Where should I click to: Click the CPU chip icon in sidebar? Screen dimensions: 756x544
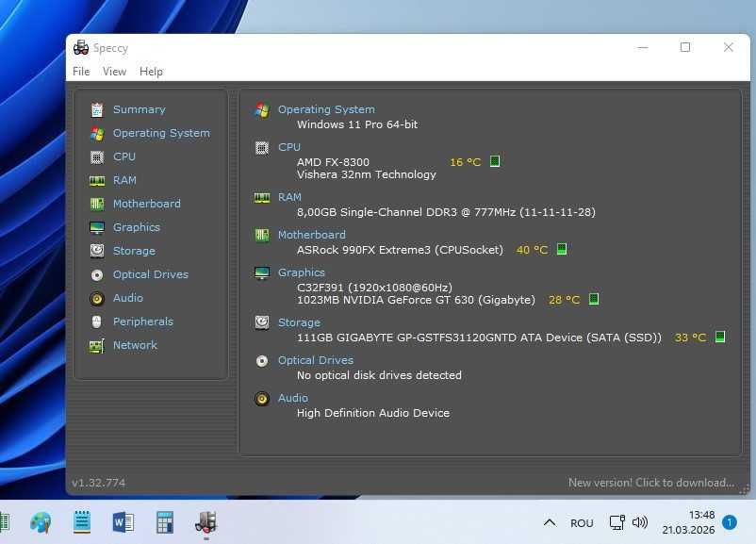(x=97, y=157)
